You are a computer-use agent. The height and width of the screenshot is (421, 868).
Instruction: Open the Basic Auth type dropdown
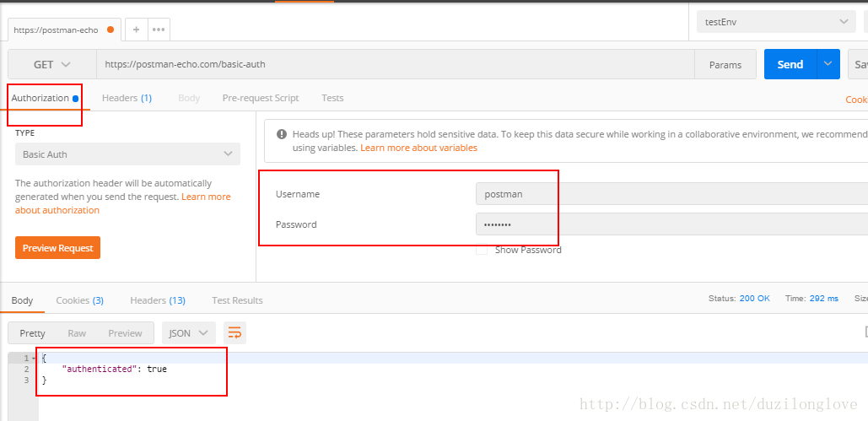click(x=128, y=154)
